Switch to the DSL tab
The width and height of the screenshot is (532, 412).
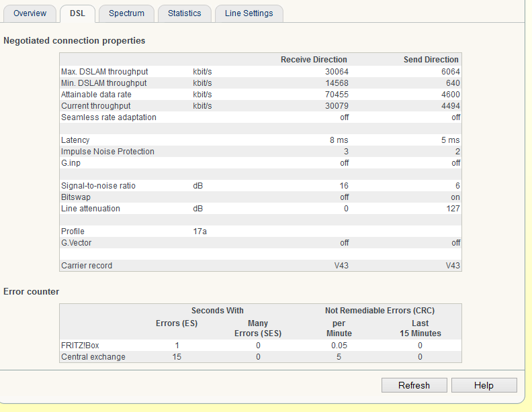click(x=77, y=13)
